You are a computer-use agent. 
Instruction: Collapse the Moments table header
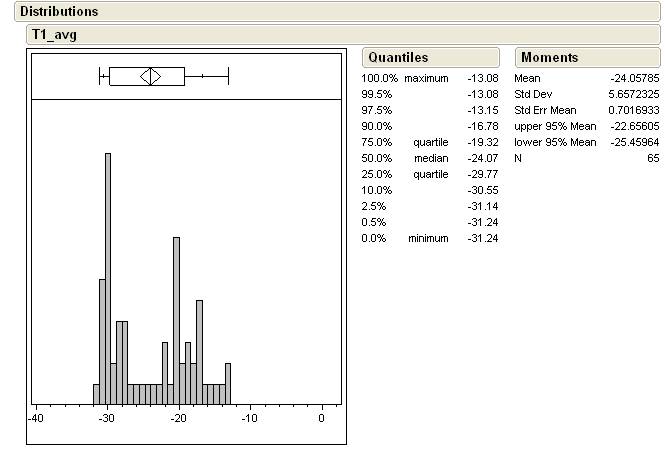549,58
